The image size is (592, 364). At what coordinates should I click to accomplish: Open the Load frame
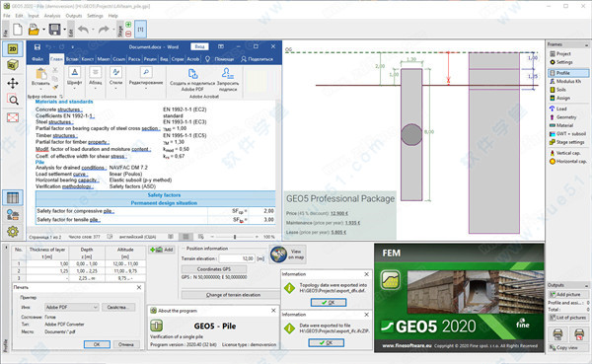tap(558, 109)
